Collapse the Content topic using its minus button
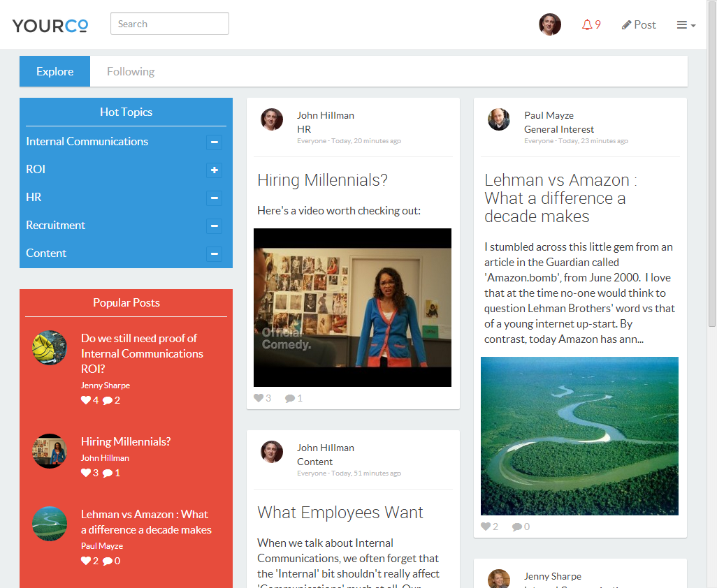This screenshot has height=588, width=717. pos(215,253)
